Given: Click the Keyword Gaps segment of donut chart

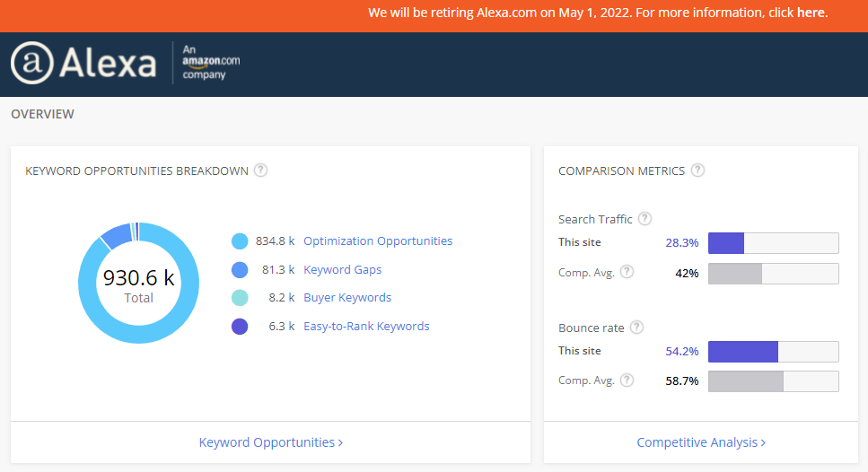Looking at the screenshot, I should (x=118, y=235).
